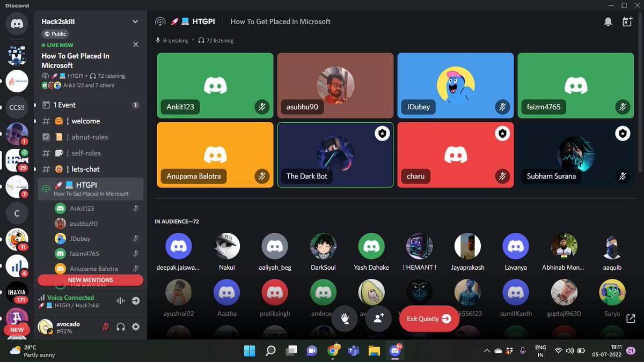Click muted mic icon on Subham Surana tile

pyautogui.click(x=623, y=176)
